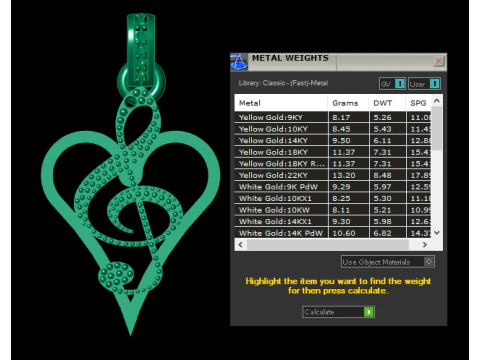Click the vertical scrollbar down arrow
Viewport: 480px width, 360px height.
point(437,233)
